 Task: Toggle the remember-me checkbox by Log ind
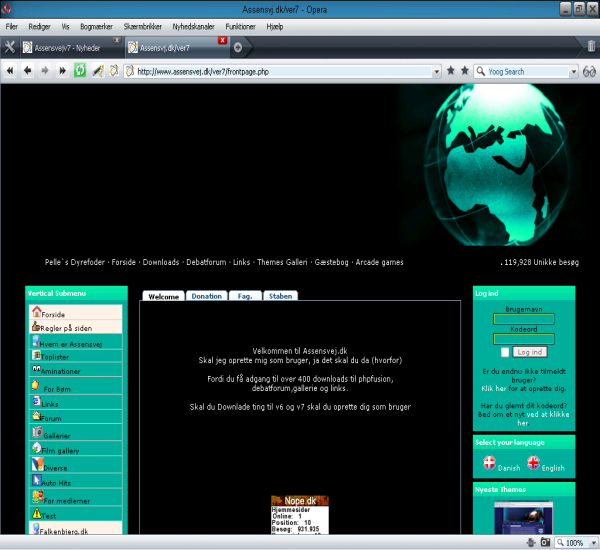[505, 352]
